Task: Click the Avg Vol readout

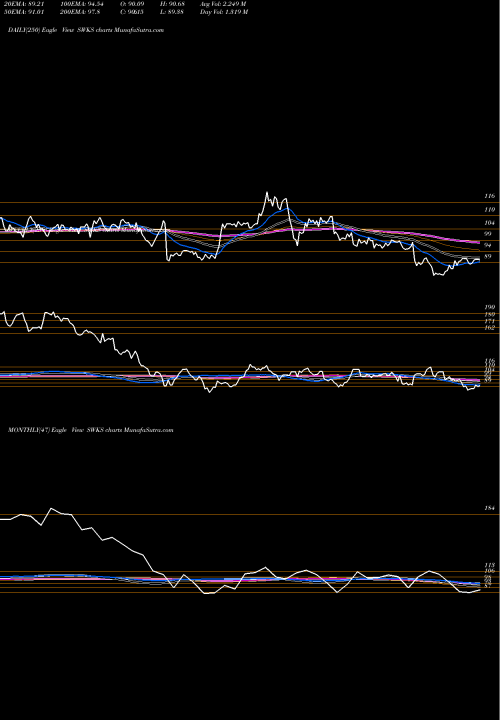Action: pyautogui.click(x=223, y=4)
